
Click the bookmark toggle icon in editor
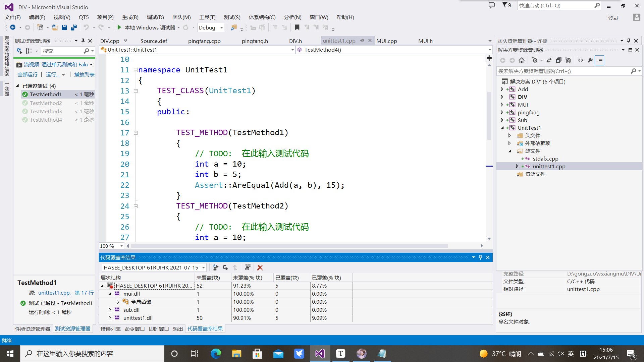coord(297,27)
